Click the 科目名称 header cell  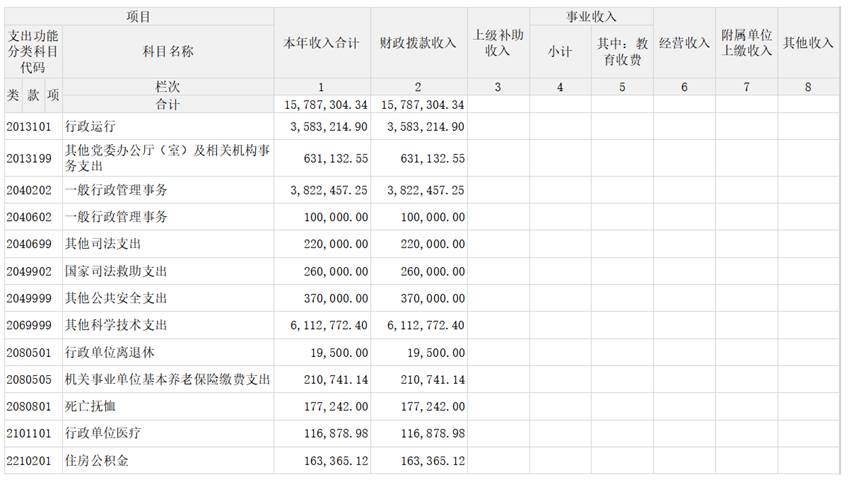168,52
